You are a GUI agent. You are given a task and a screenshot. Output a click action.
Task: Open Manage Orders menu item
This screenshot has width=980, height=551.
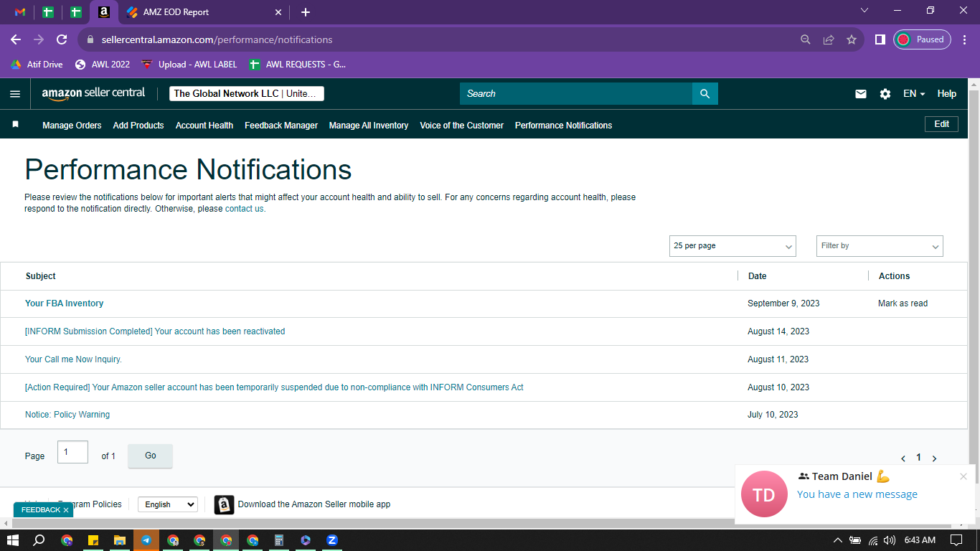click(x=72, y=126)
